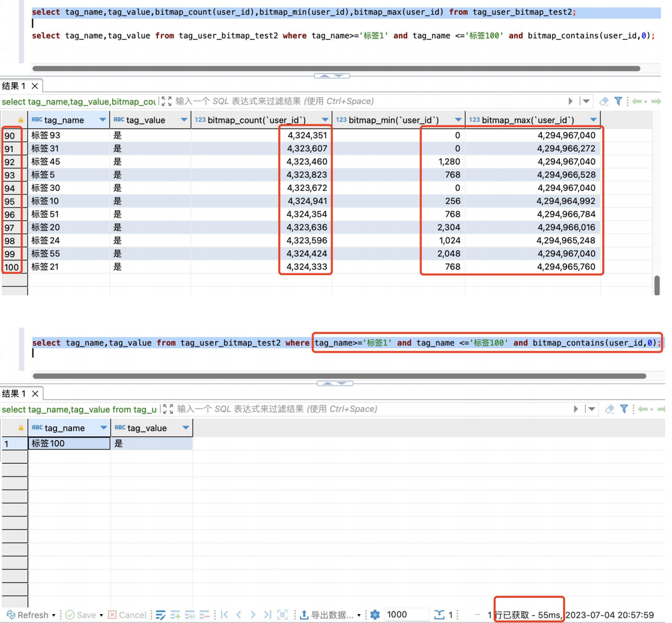This screenshot has width=672, height=623.
Task: Click the Save button in the bottom toolbar
Action: pos(81,615)
